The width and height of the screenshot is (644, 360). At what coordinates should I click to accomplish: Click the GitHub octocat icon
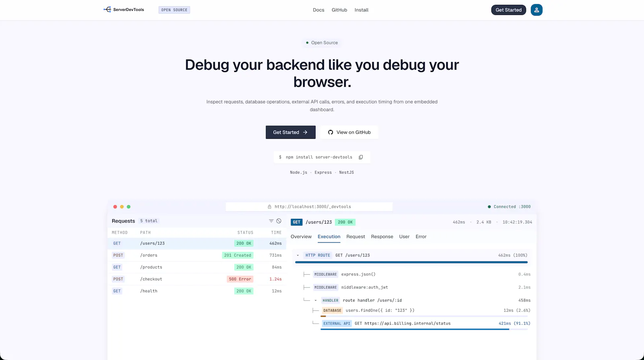pyautogui.click(x=330, y=132)
